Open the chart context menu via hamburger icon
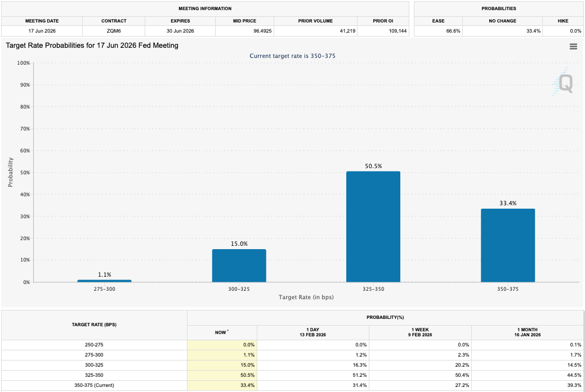Viewport: 585px width, 392px height. click(x=573, y=47)
